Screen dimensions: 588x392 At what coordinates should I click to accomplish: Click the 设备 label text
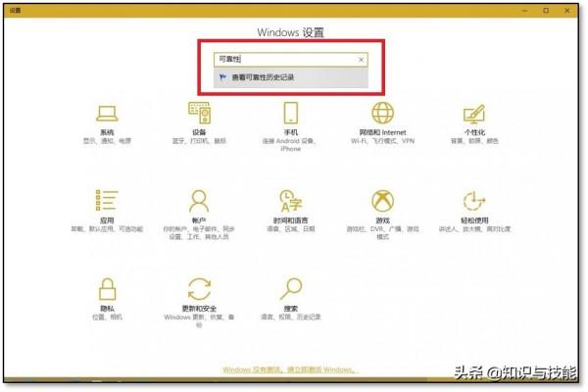199,132
